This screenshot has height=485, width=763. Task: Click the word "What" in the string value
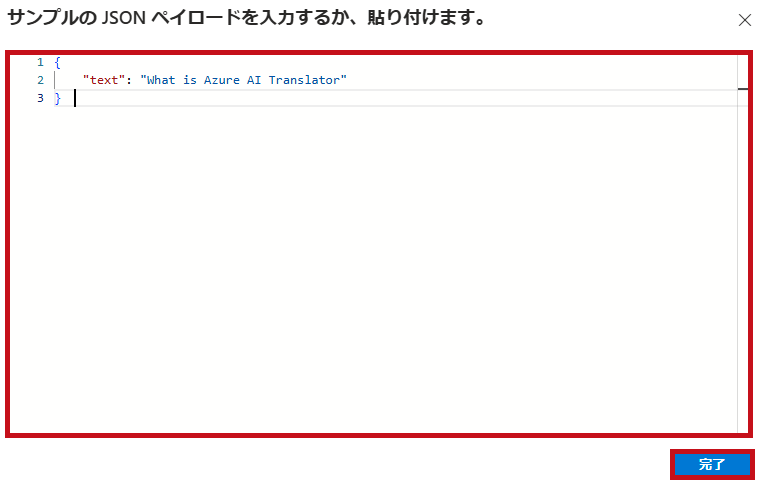[x=161, y=80]
